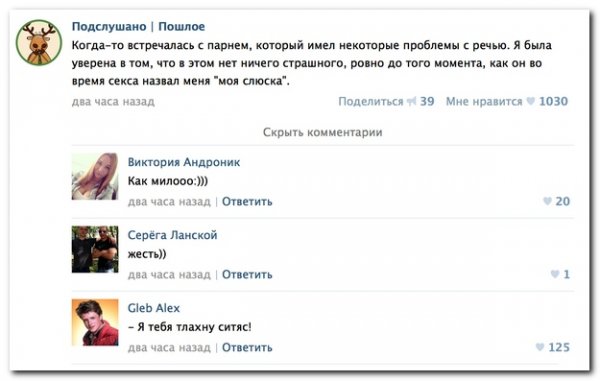This screenshot has height=381, width=600.
Task: Click the timestamp under Серёга Ланской's comment
Action: 169,275
